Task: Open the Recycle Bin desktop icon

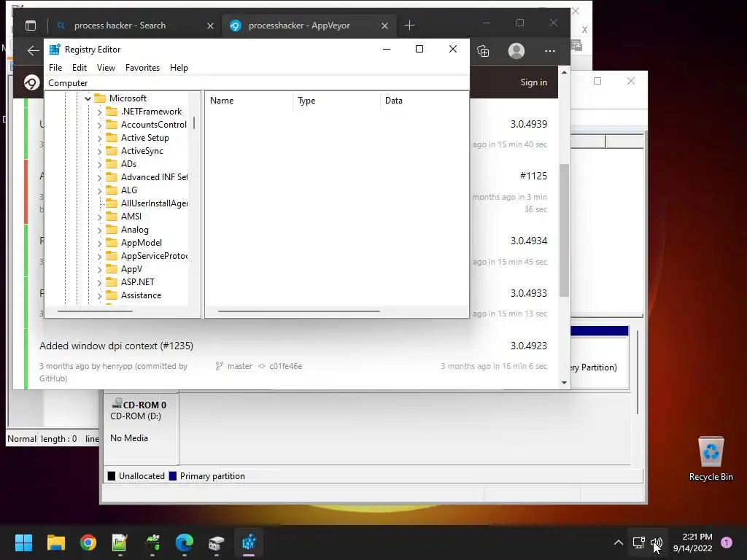Action: point(711,458)
